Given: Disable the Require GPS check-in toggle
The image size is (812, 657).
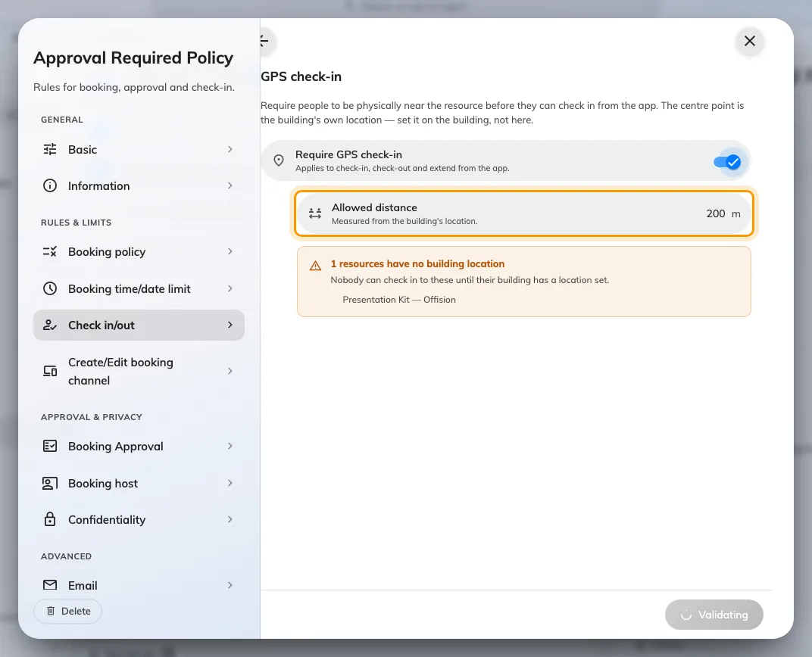Looking at the screenshot, I should (727, 162).
